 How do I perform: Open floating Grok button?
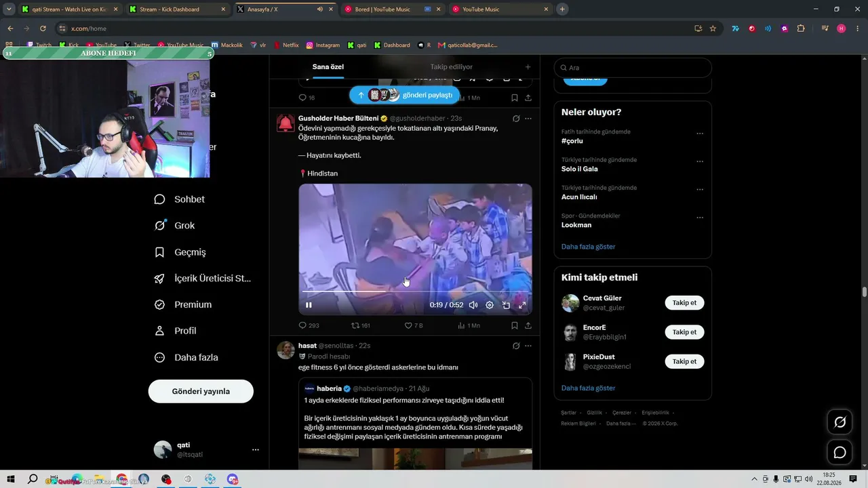[x=840, y=422]
